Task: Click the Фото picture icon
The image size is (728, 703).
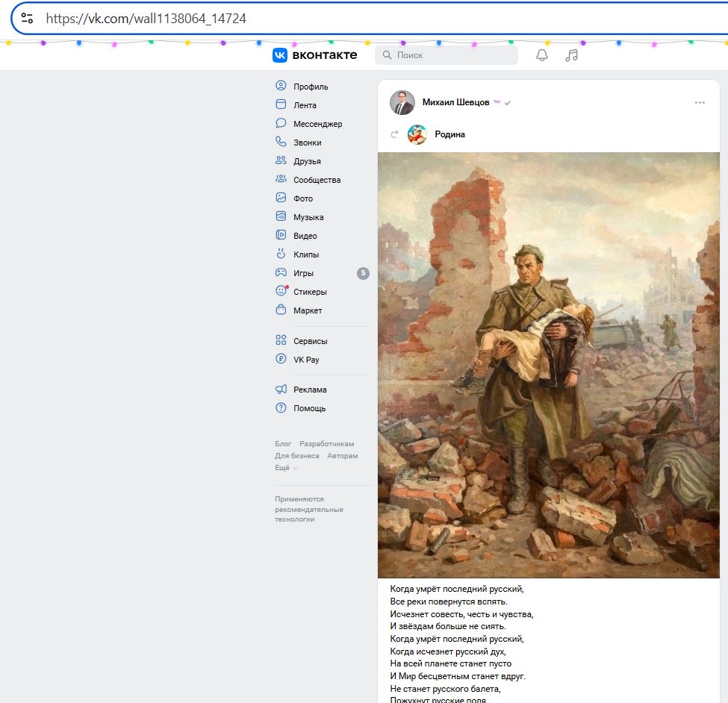Action: click(x=281, y=198)
